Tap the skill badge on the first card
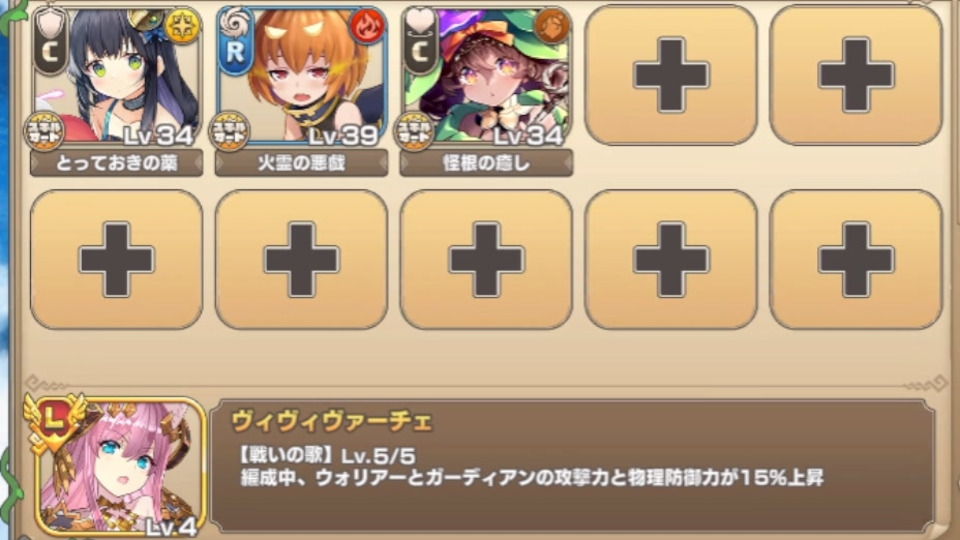Viewport: 960px width, 540px height. 44,131
